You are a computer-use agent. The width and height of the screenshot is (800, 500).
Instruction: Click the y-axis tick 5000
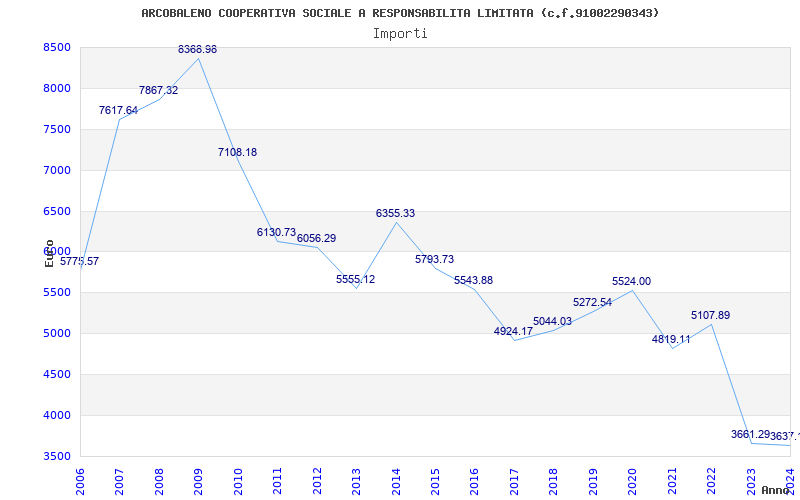[57, 334]
